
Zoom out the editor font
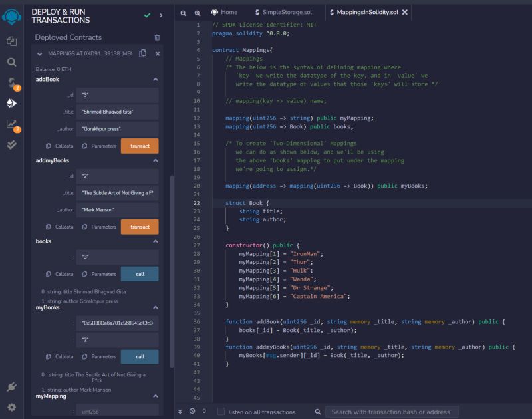(184, 13)
